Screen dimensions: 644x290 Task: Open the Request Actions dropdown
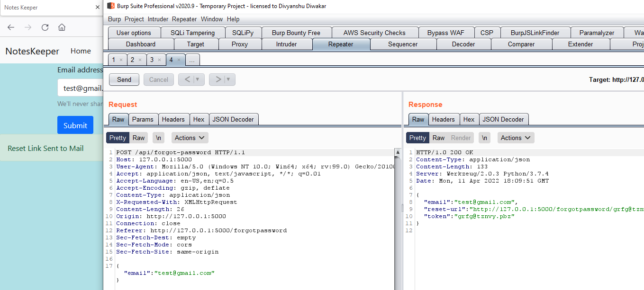tap(190, 138)
